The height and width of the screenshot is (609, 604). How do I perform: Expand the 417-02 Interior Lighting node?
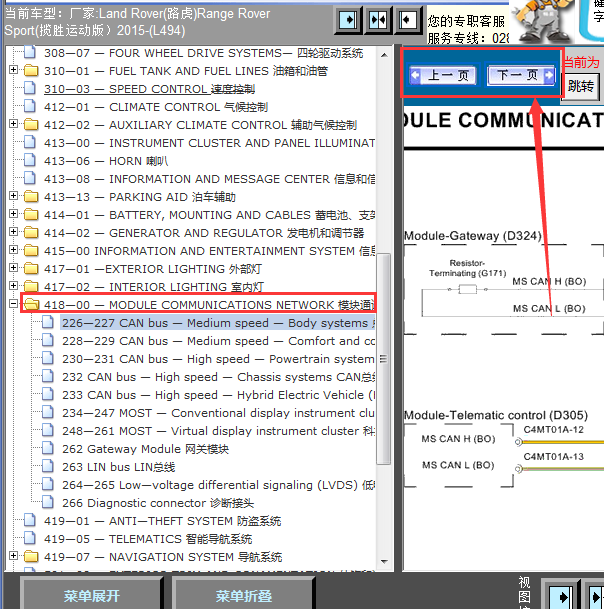click(13, 286)
